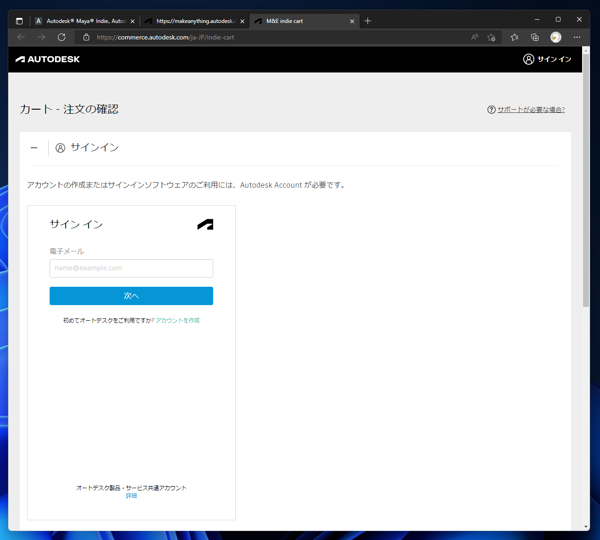The image size is (600, 540).
Task: Close the M&E indie cart tab
Action: click(x=352, y=21)
